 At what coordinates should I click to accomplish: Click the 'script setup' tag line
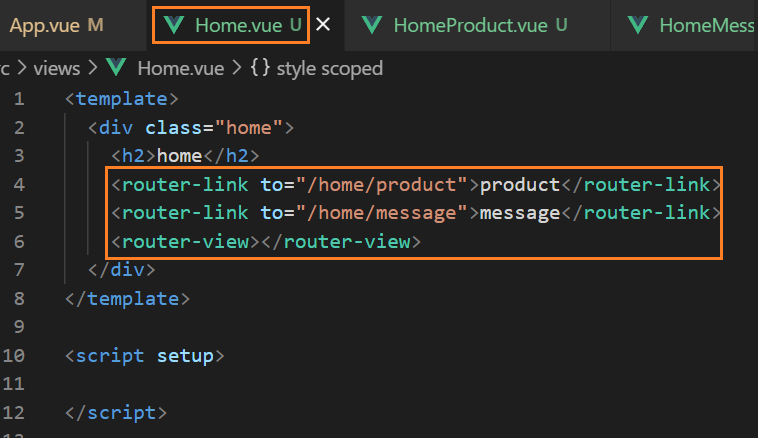click(145, 356)
